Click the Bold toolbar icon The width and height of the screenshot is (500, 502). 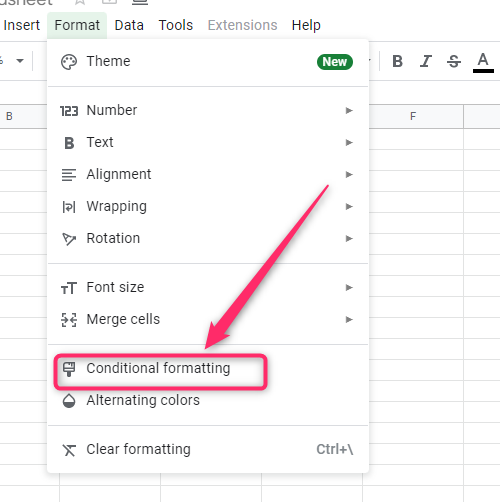397,61
